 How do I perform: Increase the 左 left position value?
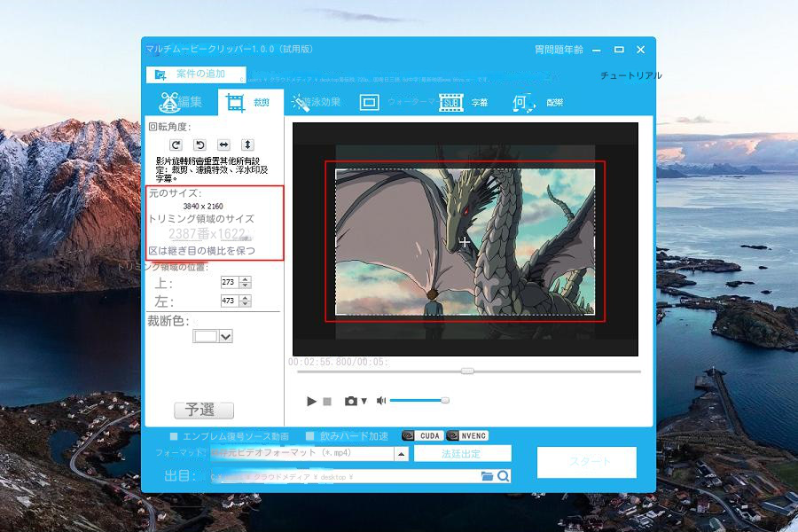tap(246, 298)
